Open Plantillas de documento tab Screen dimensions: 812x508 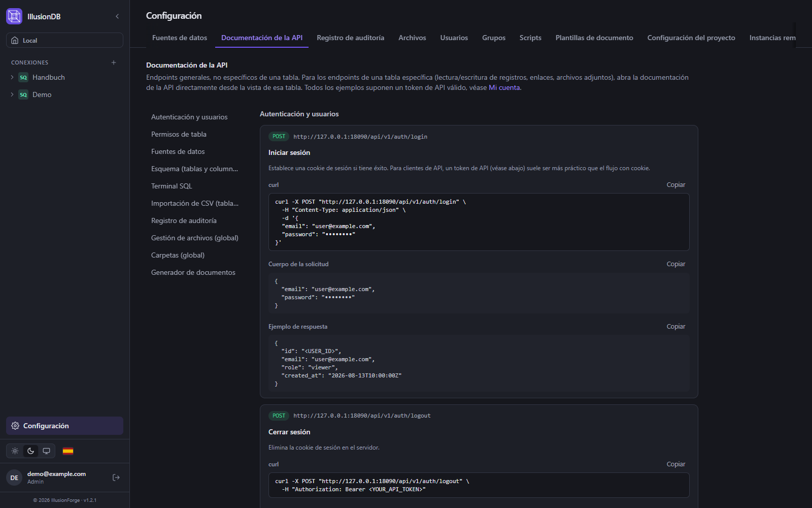[594, 38]
